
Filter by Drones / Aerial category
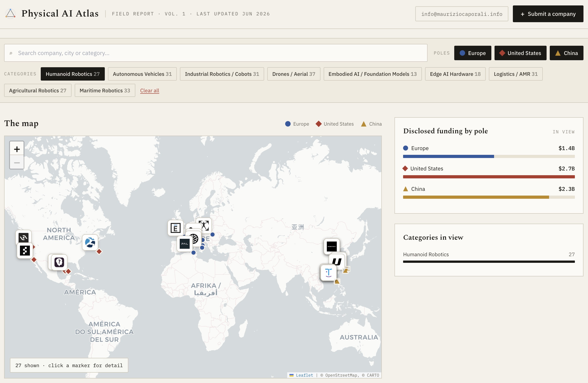(294, 74)
